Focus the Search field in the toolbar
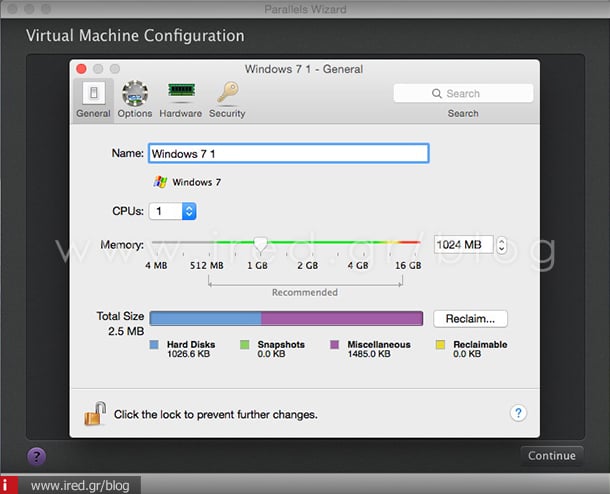The image size is (610, 494). coord(463,93)
